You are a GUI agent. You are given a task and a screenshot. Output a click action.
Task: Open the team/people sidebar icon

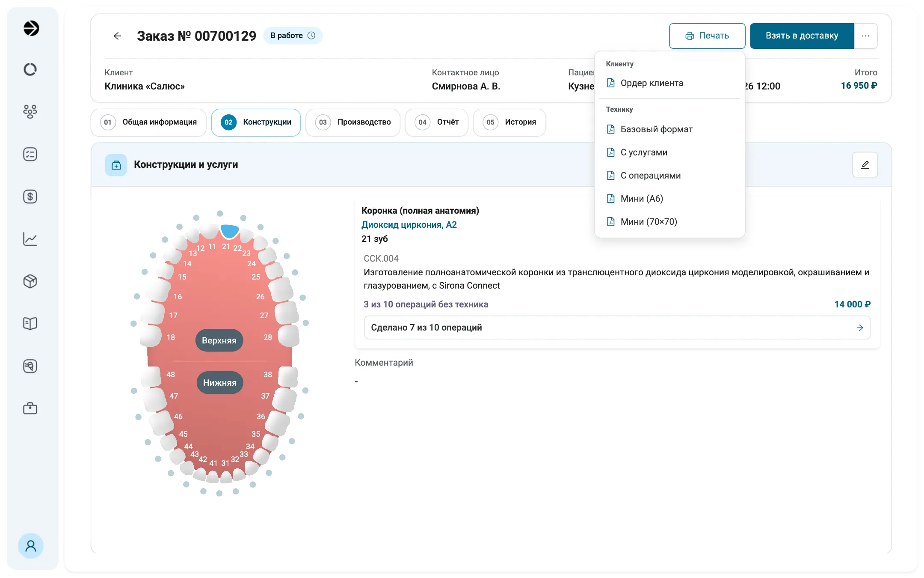(x=30, y=112)
